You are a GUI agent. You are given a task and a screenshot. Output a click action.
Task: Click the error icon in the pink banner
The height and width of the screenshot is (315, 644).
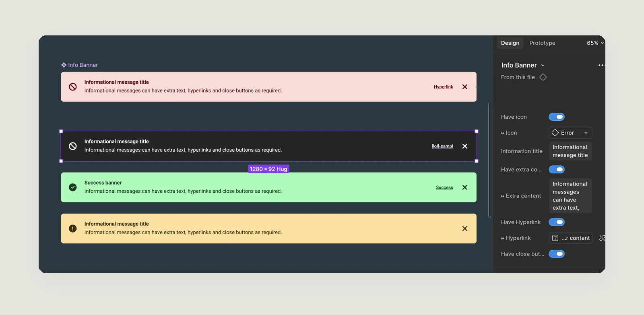(x=73, y=87)
